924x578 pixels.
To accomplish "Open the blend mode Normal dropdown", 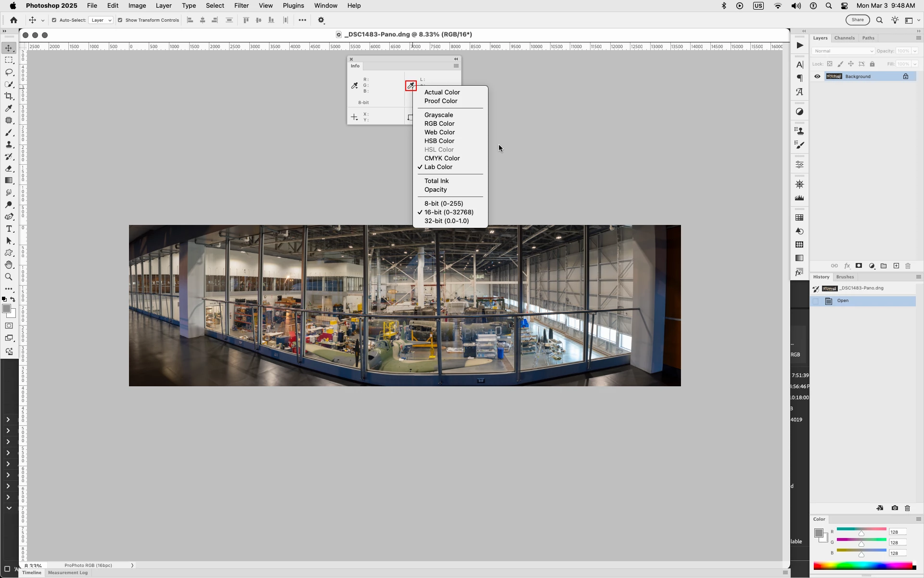I will 843,51.
